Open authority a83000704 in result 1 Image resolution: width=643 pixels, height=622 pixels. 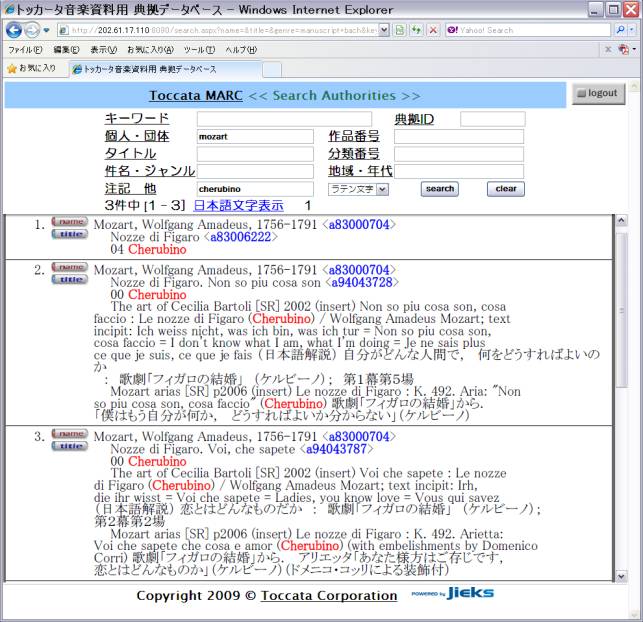coord(359,225)
